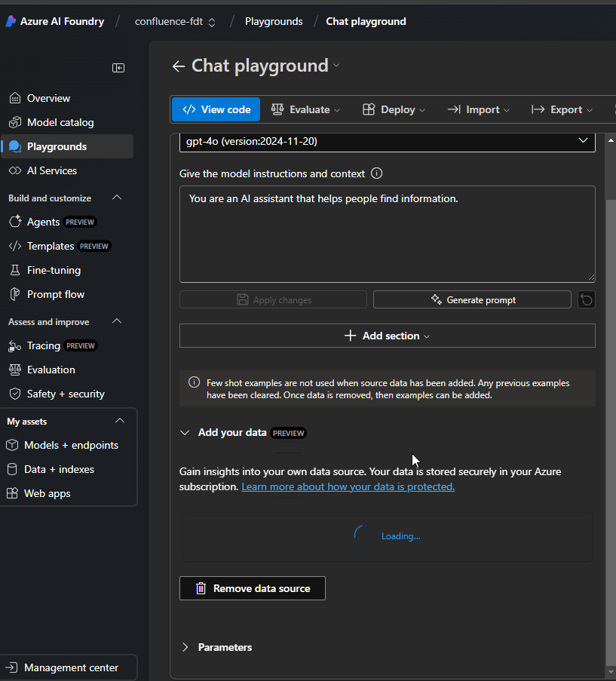
Task: Click the Playgrounds breadcrumb link
Action: pos(274,22)
